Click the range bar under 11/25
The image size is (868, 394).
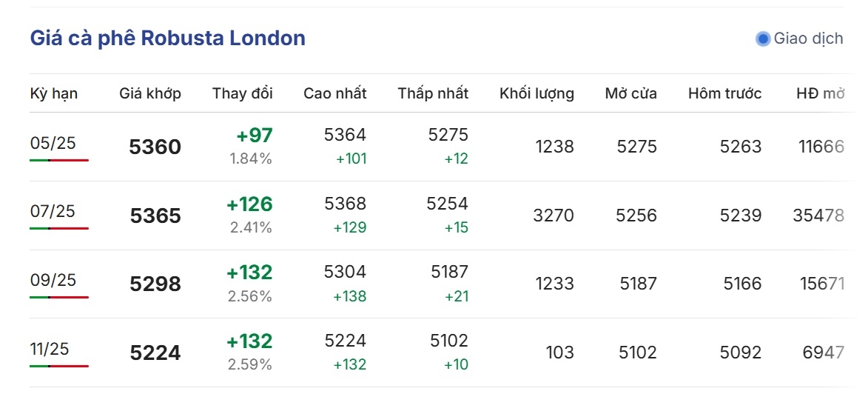pyautogui.click(x=59, y=366)
